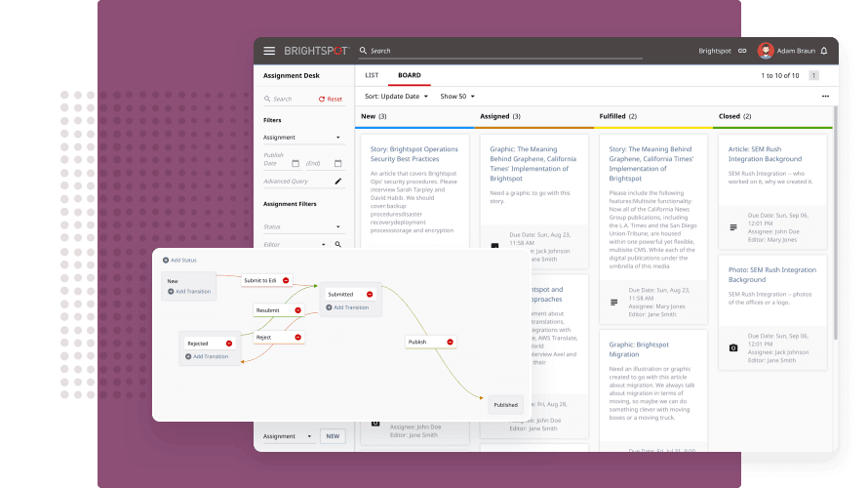
Task: Click the page number 1 pagination box
Action: (813, 76)
